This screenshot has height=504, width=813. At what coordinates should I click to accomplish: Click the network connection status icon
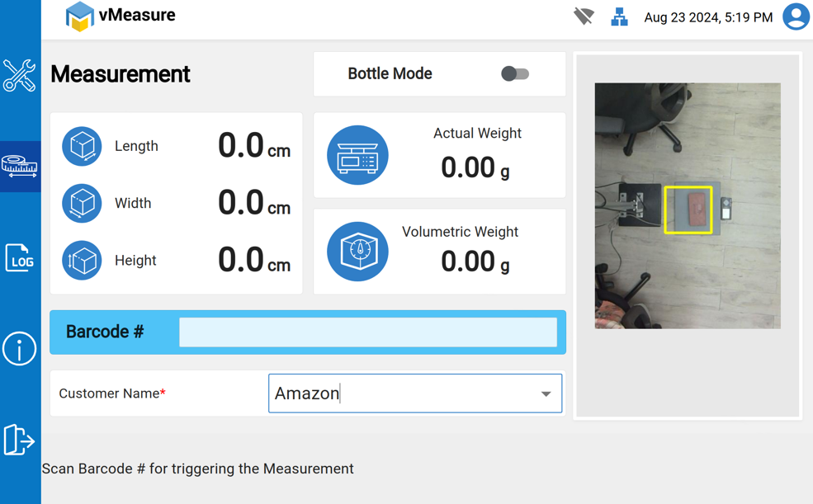click(x=619, y=16)
